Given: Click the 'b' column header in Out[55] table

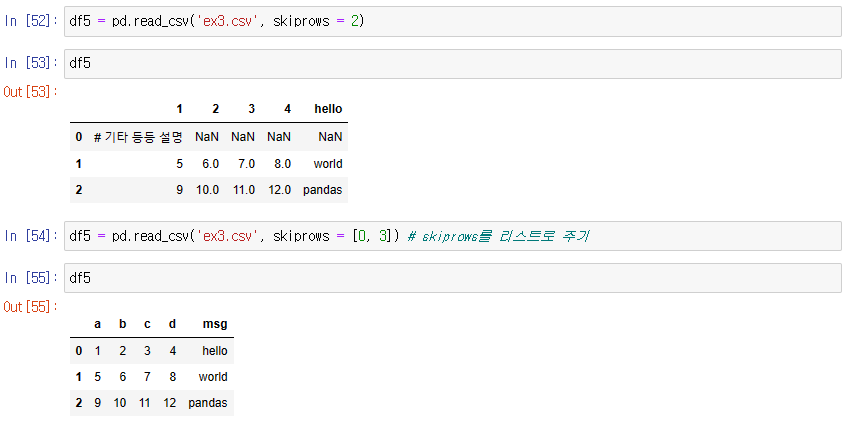Looking at the screenshot, I should click(x=123, y=324).
